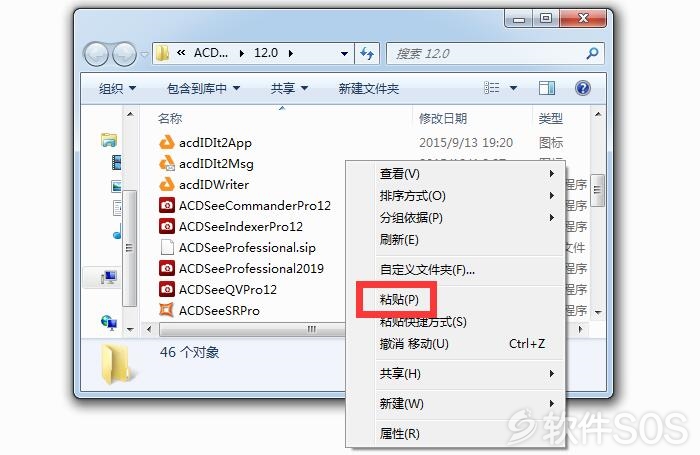Select the ACDSeeProfessional2019 application icon
This screenshot has width=700, height=455.
coord(167,268)
